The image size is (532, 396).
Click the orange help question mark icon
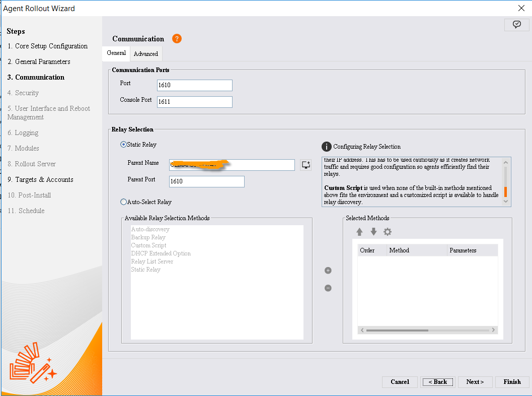pyautogui.click(x=177, y=39)
